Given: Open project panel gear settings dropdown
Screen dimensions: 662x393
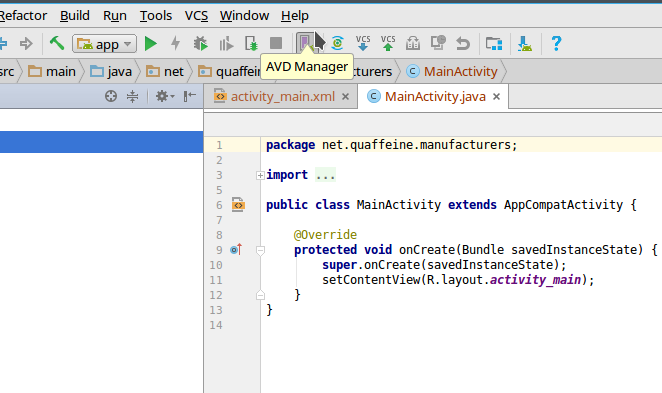Looking at the screenshot, I should [x=165, y=96].
